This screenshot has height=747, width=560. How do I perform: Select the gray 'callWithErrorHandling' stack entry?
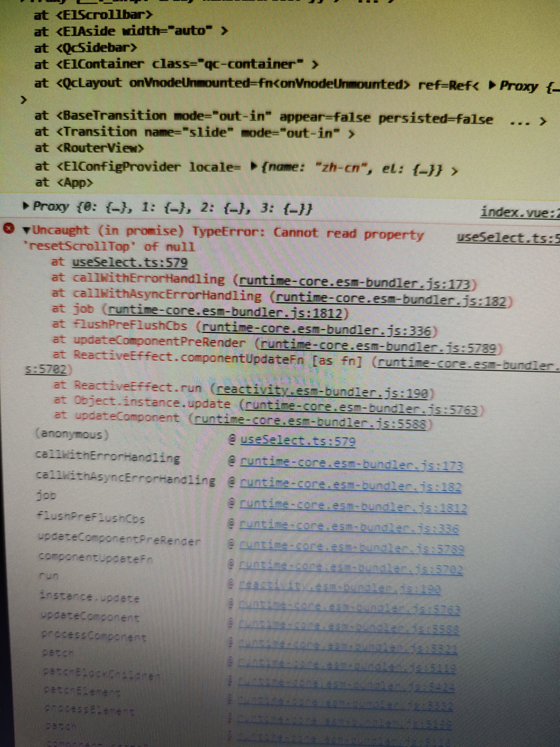(x=108, y=458)
